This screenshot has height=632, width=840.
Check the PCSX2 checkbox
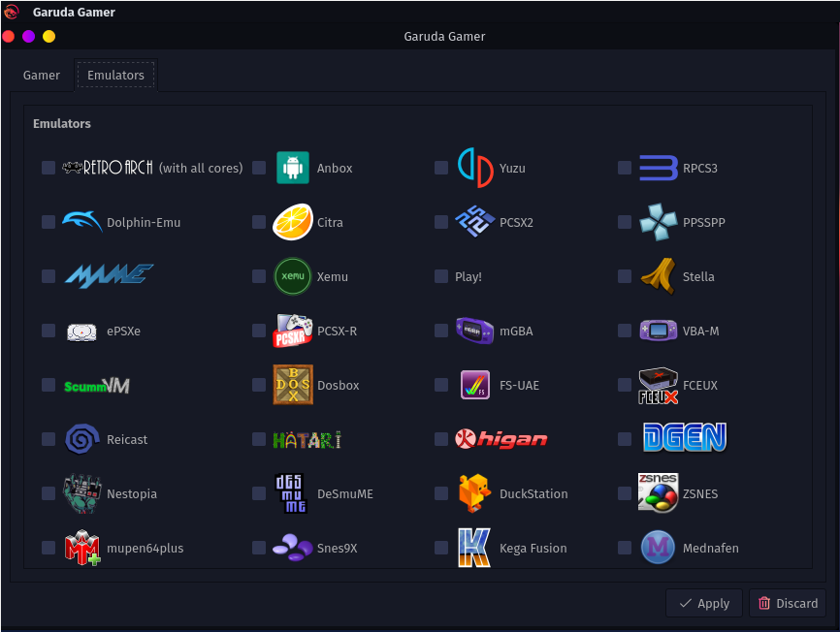pos(441,222)
